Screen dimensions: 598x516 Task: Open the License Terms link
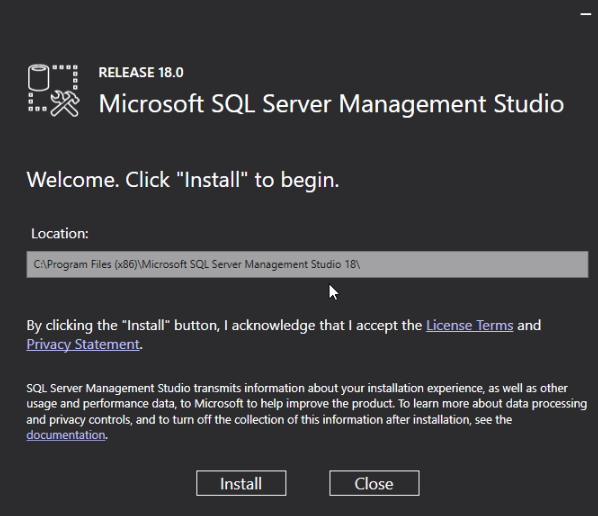click(x=469, y=325)
